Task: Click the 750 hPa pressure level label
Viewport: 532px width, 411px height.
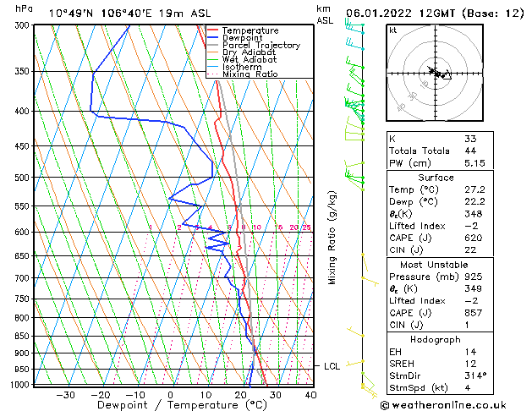Action: 24,299
